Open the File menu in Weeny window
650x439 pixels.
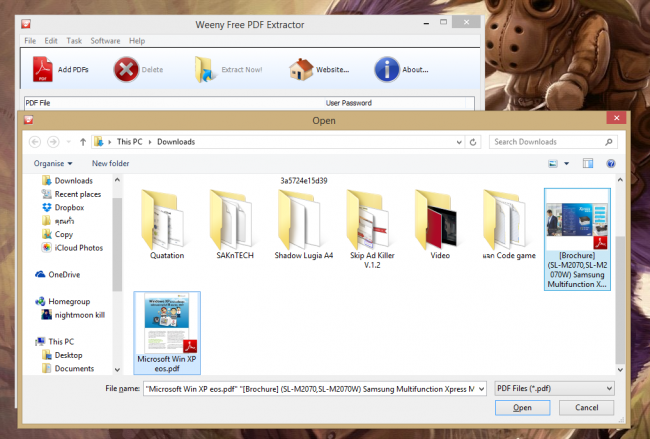[x=30, y=41]
